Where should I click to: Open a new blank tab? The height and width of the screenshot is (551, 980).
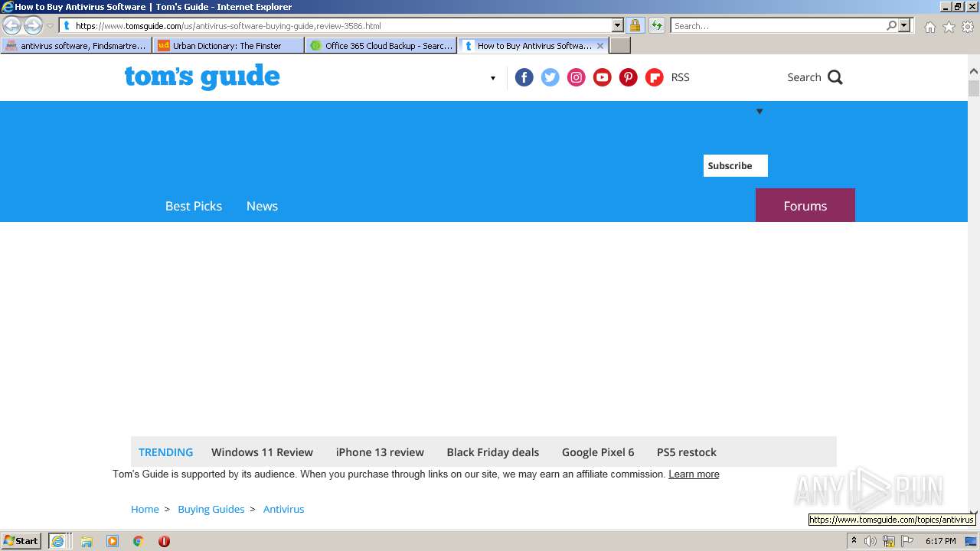(x=620, y=46)
